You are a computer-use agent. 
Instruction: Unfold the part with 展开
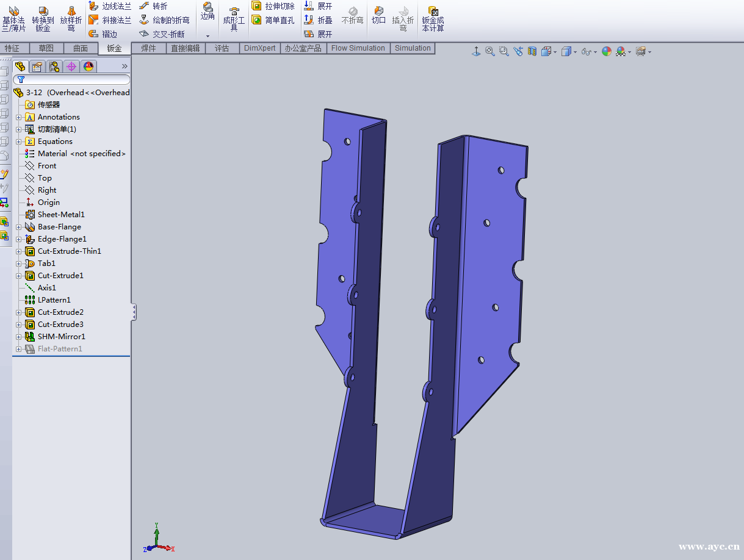click(x=320, y=5)
